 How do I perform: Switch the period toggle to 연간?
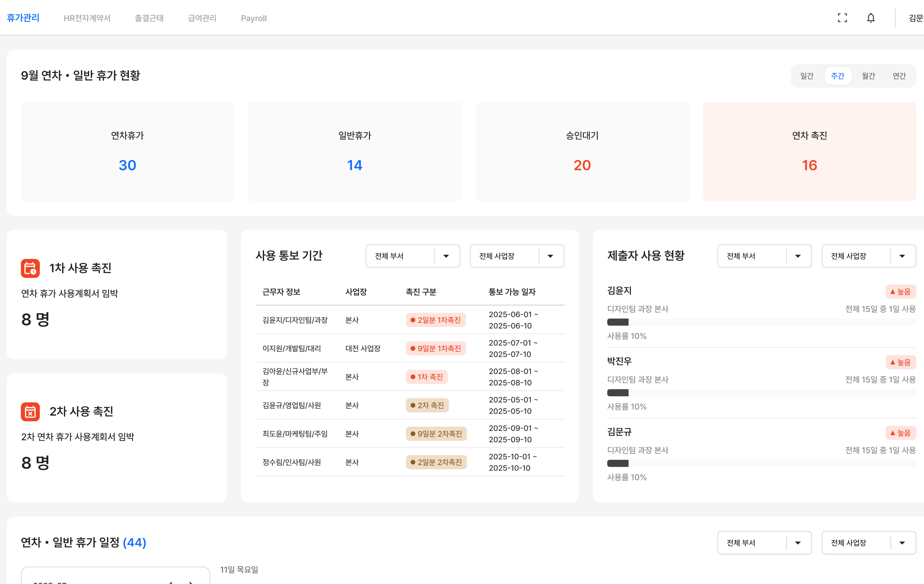899,76
